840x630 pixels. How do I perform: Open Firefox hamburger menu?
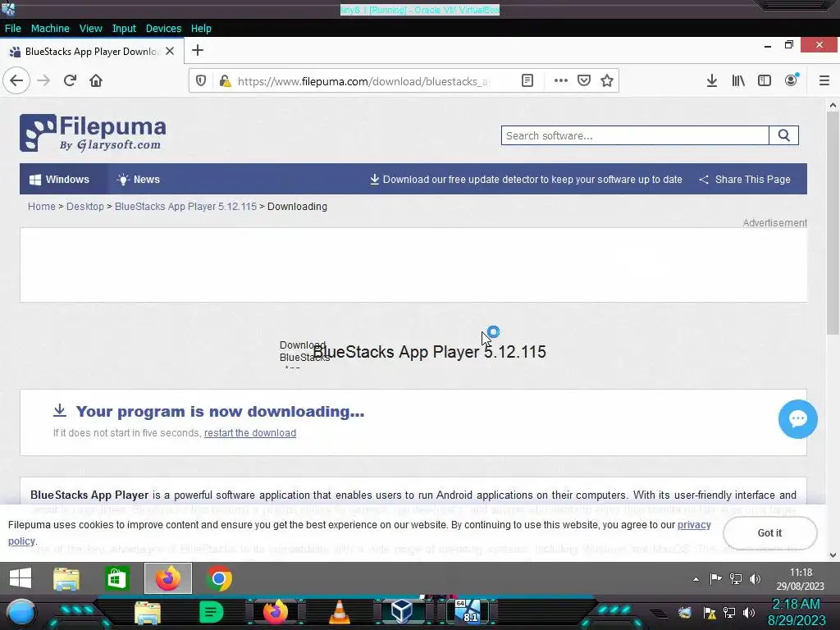[824, 81]
